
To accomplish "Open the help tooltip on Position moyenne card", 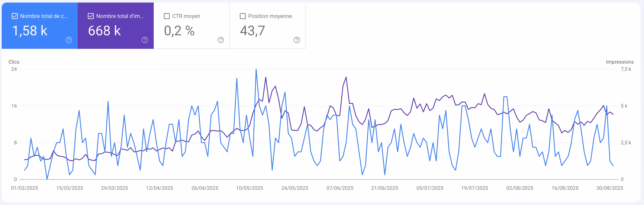I will pyautogui.click(x=297, y=40).
